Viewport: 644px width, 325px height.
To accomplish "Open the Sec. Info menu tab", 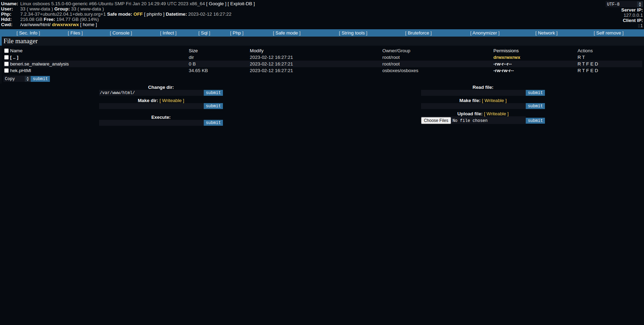I will pos(28,33).
